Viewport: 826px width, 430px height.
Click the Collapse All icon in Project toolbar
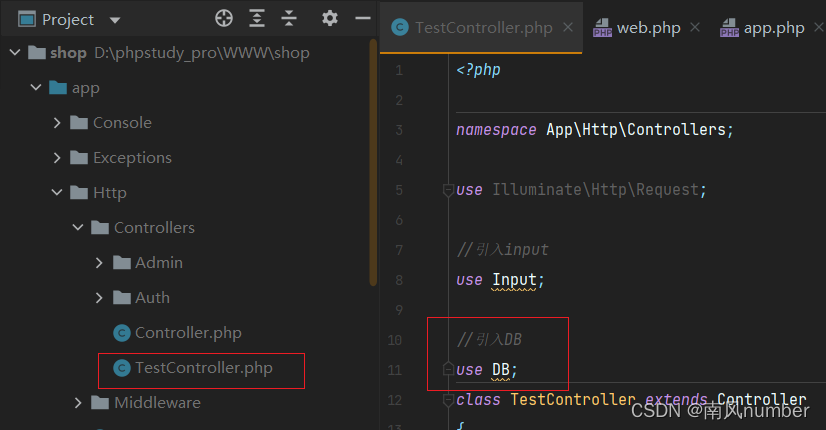[x=289, y=18]
